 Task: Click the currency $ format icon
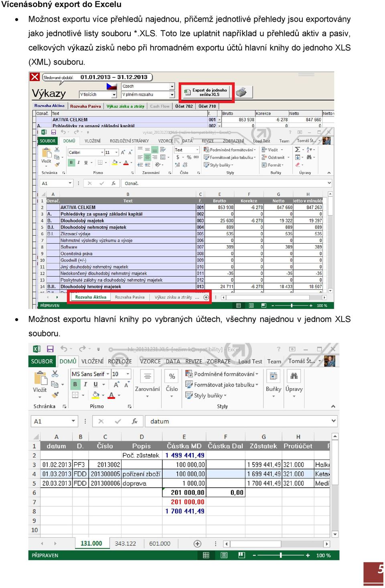click(x=178, y=157)
